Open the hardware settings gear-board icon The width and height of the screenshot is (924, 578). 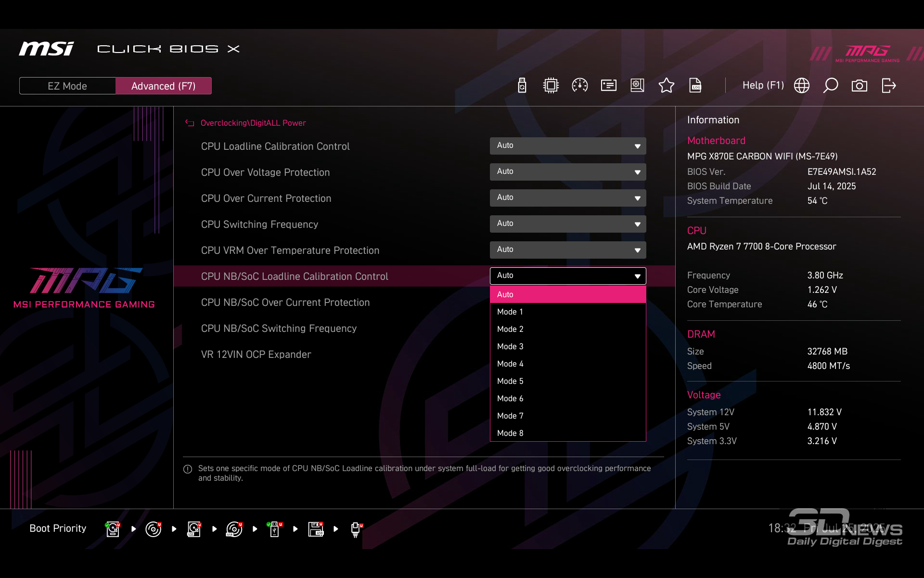click(x=637, y=86)
